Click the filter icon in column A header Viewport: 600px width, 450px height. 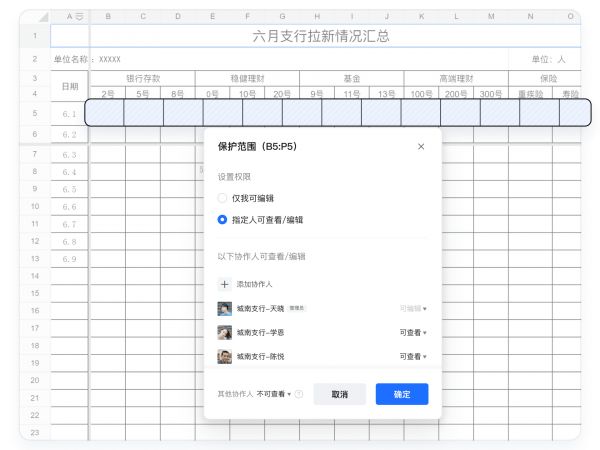(79, 17)
